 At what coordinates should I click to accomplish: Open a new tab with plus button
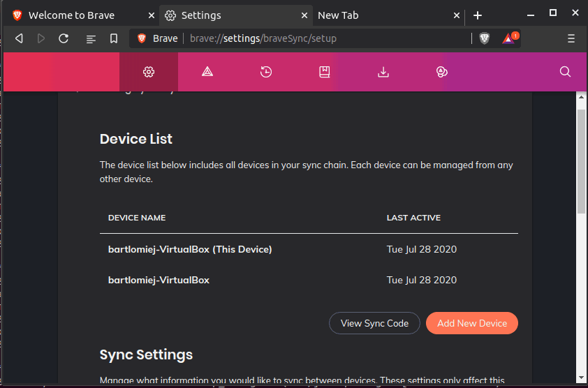pyautogui.click(x=478, y=15)
